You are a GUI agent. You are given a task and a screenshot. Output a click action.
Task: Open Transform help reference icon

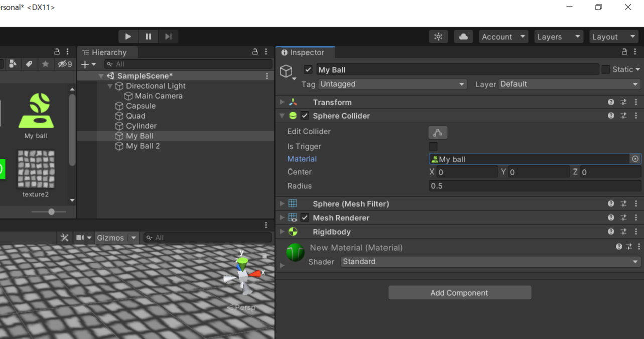(611, 102)
